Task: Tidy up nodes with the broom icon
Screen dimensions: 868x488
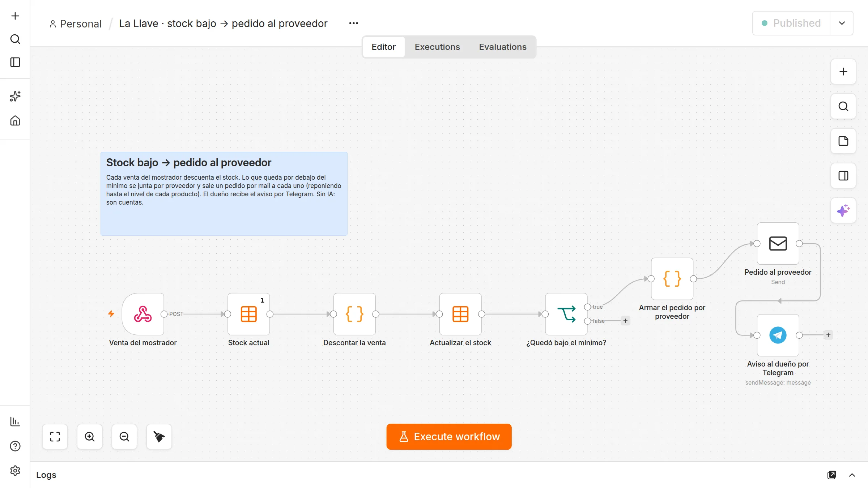Action: 159,437
